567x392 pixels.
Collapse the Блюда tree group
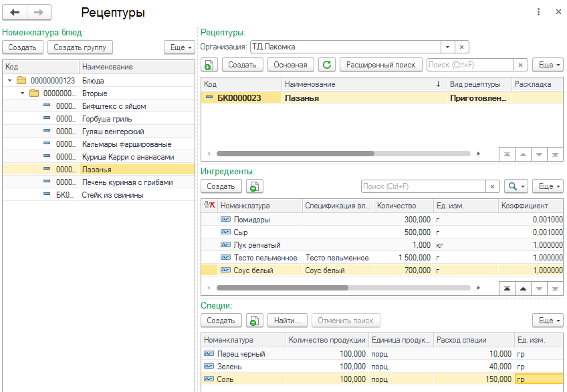click(x=10, y=81)
